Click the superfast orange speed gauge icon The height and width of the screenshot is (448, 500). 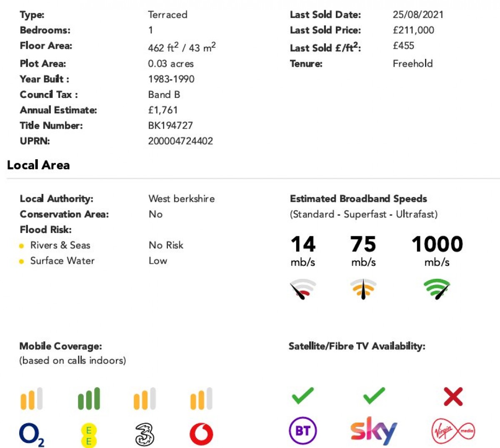[363, 289]
